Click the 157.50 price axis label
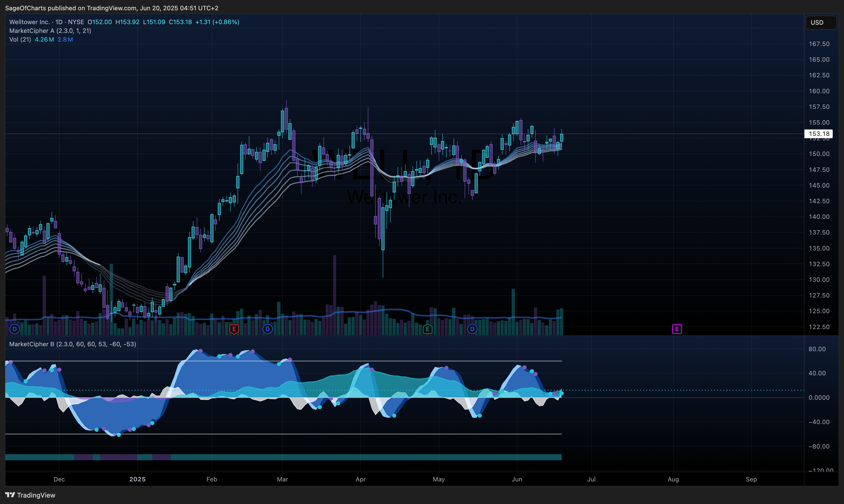This screenshot has height=504, width=844. coord(819,107)
